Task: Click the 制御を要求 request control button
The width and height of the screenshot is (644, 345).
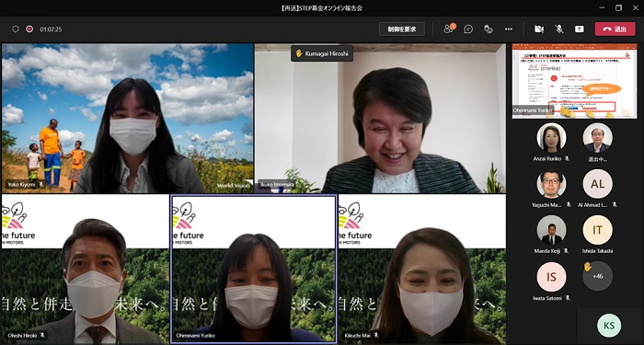Action: pos(402,29)
